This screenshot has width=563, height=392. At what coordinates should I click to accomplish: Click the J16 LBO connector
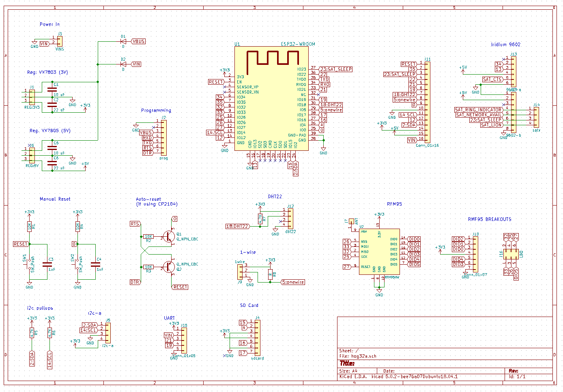point(511,255)
